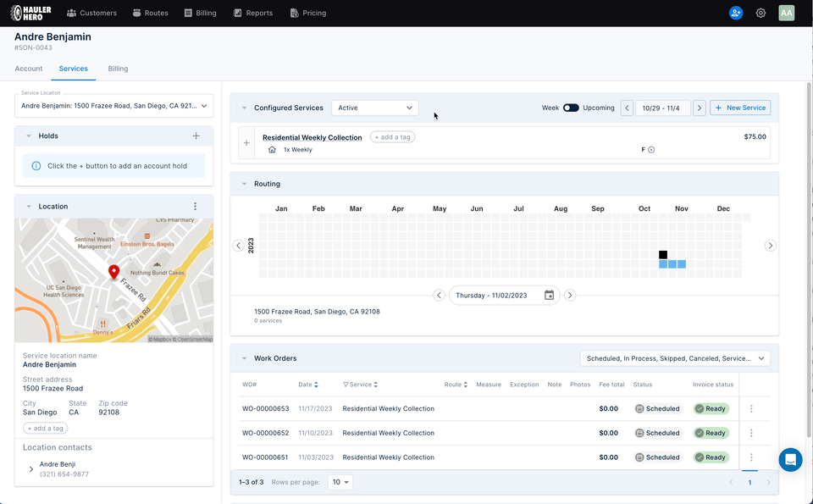Go to page 1 of work orders

(x=749, y=482)
